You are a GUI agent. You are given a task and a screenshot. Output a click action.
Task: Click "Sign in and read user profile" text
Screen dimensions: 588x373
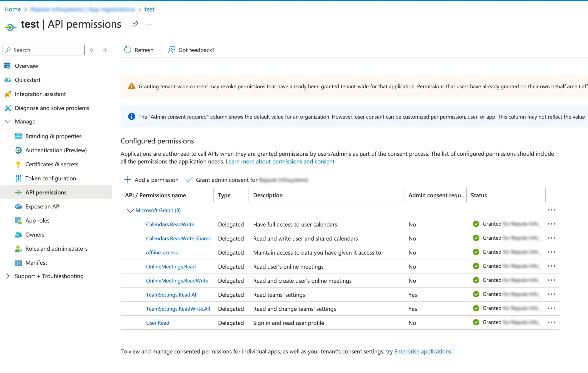point(289,323)
